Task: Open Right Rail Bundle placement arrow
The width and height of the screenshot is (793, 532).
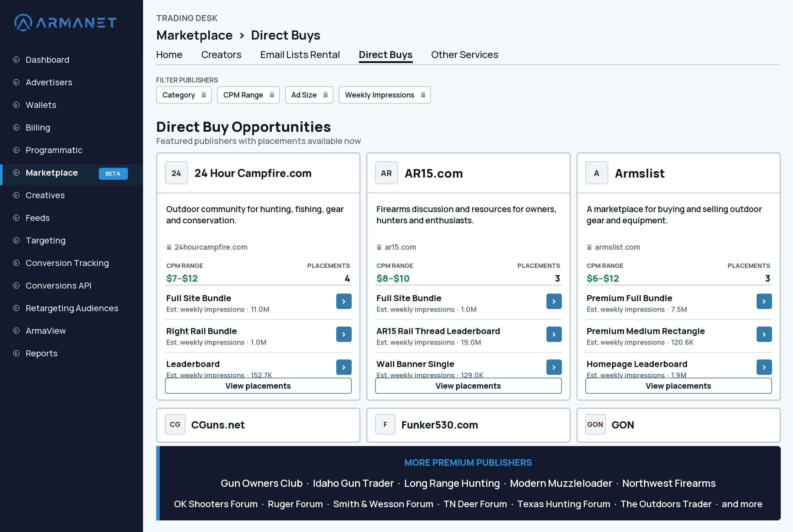Action: tap(344, 334)
